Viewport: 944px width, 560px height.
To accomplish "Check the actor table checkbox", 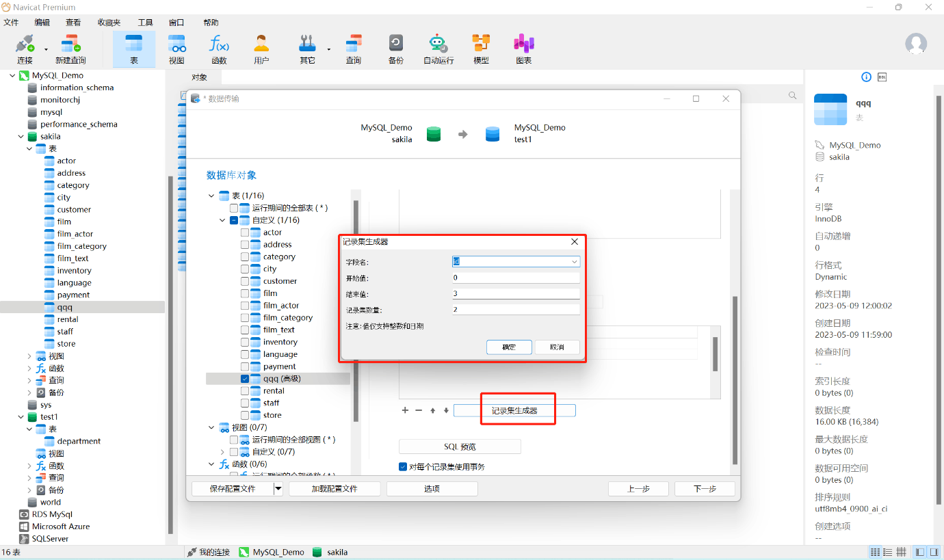I will [x=245, y=232].
